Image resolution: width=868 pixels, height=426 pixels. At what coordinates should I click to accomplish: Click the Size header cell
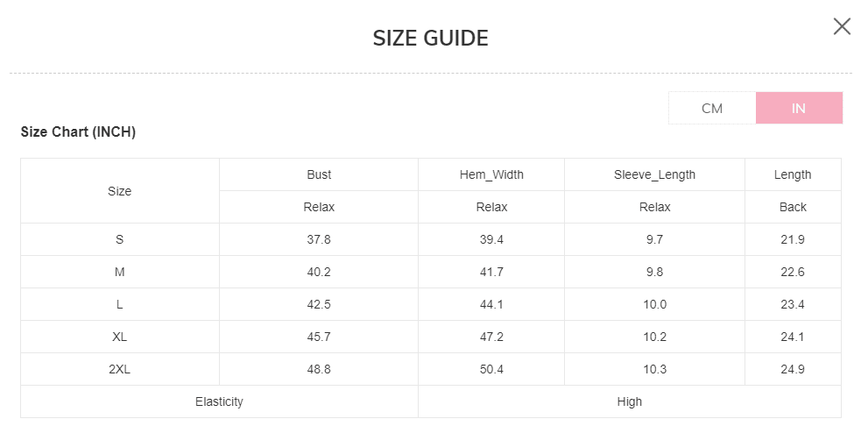[120, 191]
